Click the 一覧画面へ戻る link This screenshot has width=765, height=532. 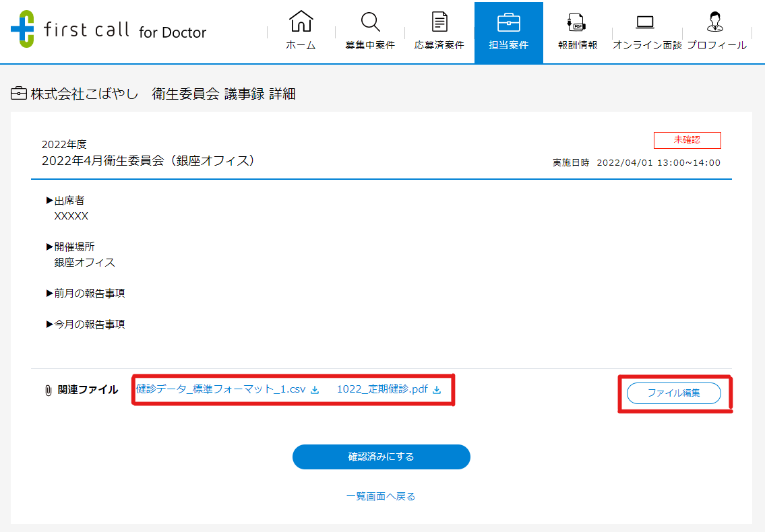click(x=381, y=496)
